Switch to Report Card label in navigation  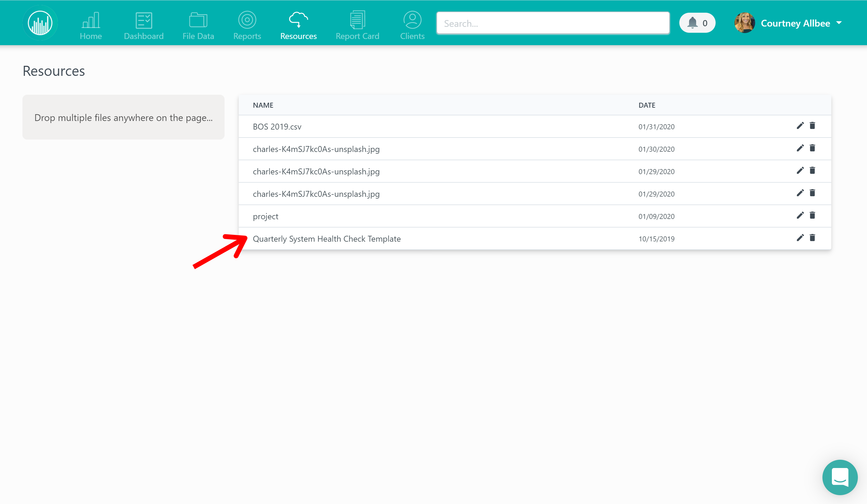click(x=357, y=36)
